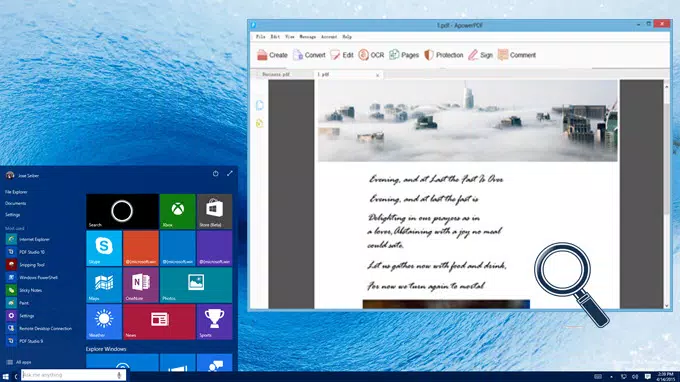Click the Jose Seiber user account
Image resolution: width=680 pixels, height=382 pixels.
tap(23, 176)
